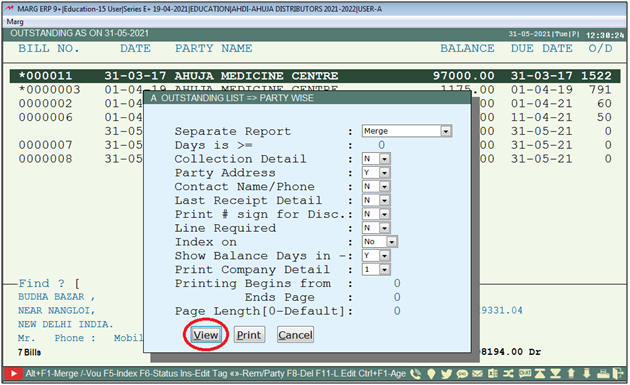The height and width of the screenshot is (385, 630).
Task: Click the email envelope icon
Action: coord(477,374)
